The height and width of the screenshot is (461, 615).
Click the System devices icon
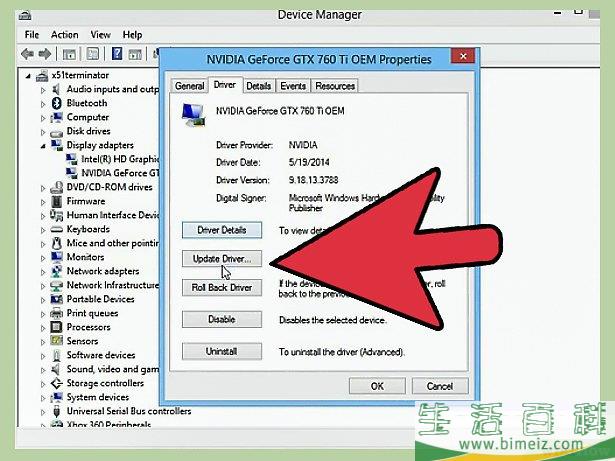(x=56, y=397)
